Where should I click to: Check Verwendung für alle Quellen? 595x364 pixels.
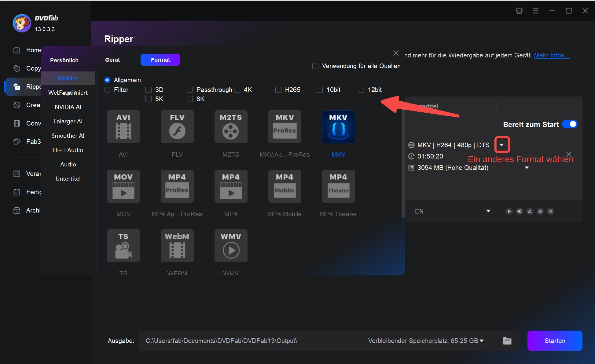[315, 66]
